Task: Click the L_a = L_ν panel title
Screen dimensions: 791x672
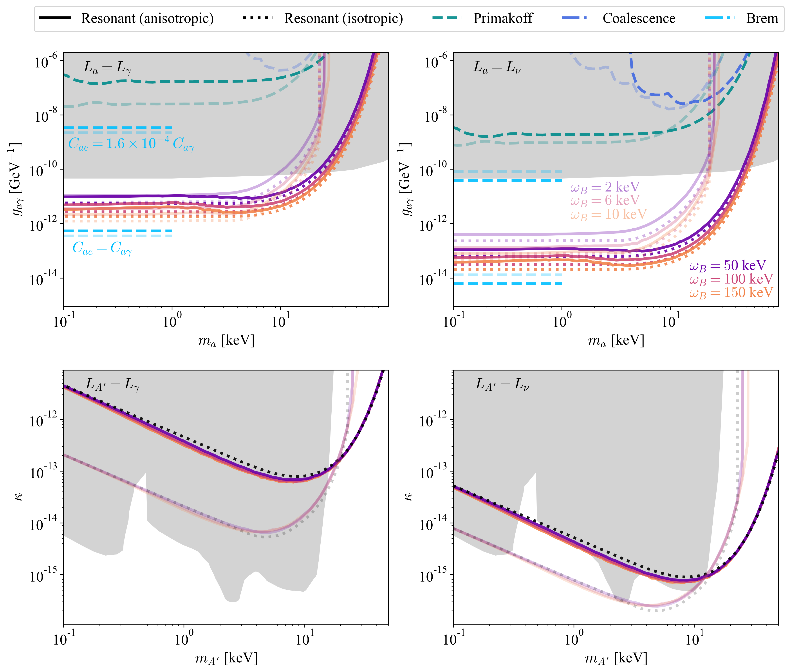Action: coord(497,67)
